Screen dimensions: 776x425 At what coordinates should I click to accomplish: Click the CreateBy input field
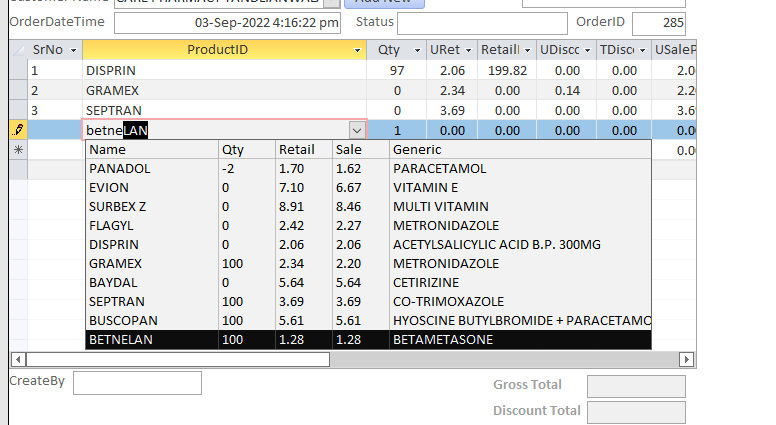tap(137, 383)
